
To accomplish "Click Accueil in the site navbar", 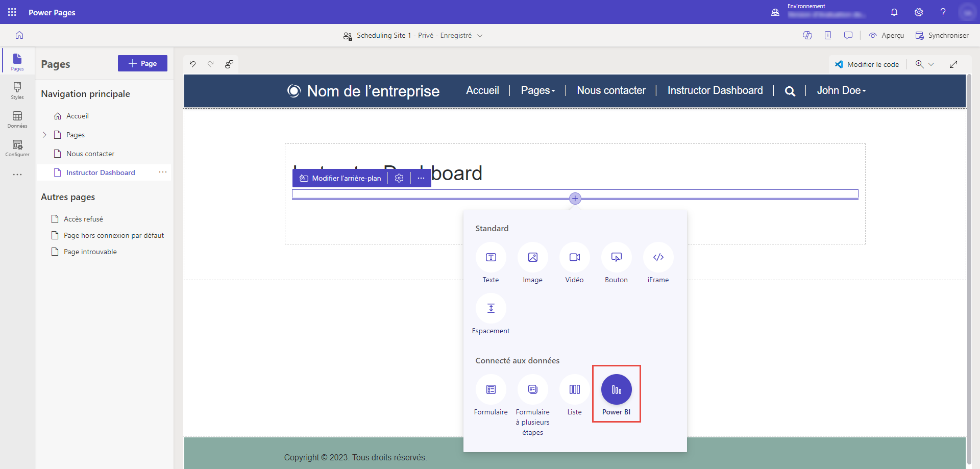I will tap(482, 90).
